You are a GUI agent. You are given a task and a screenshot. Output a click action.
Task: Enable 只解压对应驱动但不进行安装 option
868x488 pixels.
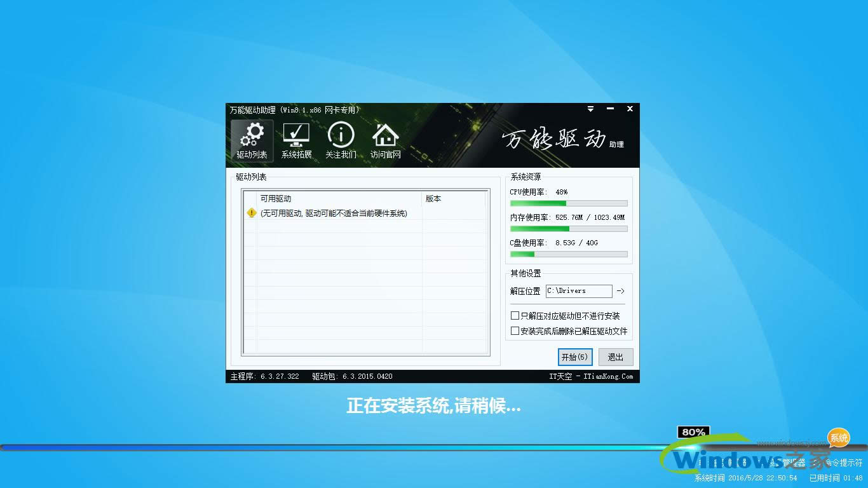[x=515, y=315]
